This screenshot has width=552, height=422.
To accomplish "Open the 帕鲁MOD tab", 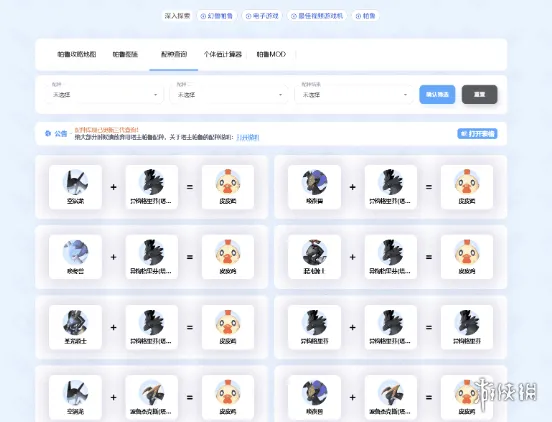I will [271, 54].
